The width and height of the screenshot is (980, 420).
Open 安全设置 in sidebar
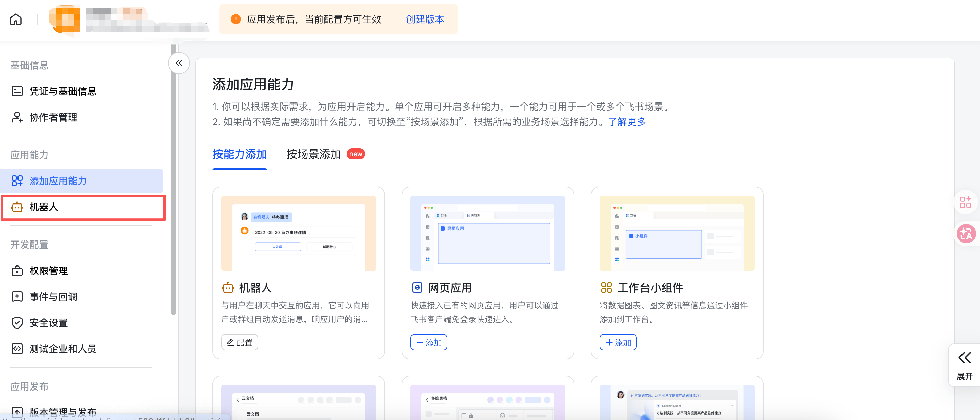[81, 323]
